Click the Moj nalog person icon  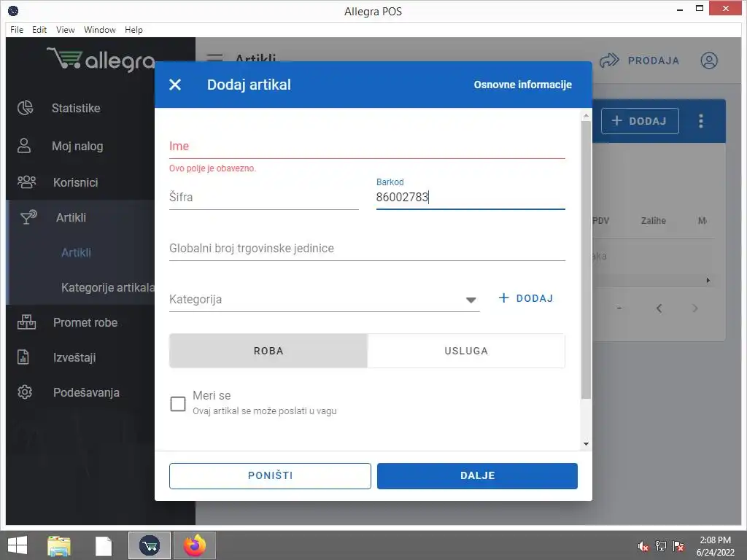pyautogui.click(x=24, y=146)
